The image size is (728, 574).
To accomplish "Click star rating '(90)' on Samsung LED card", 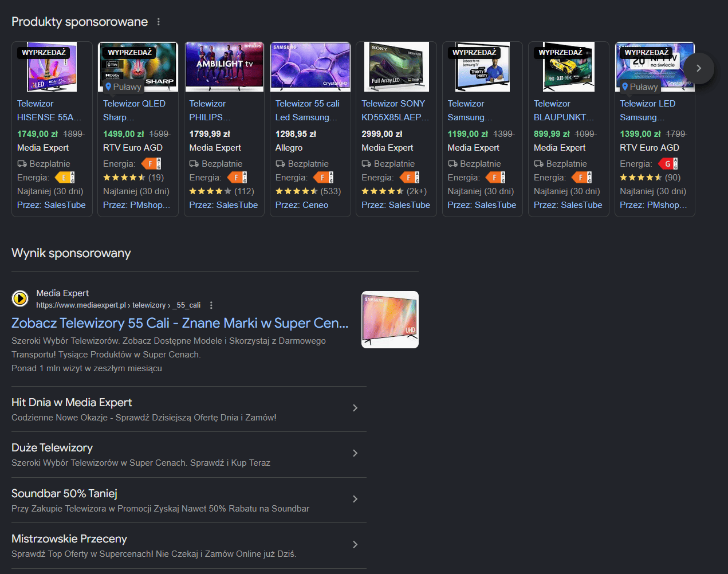I will [x=650, y=178].
